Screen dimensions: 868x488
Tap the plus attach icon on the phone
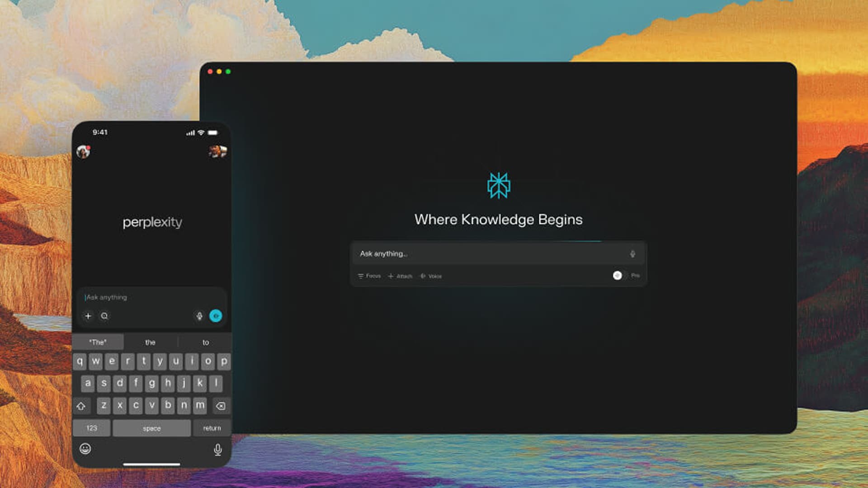88,316
